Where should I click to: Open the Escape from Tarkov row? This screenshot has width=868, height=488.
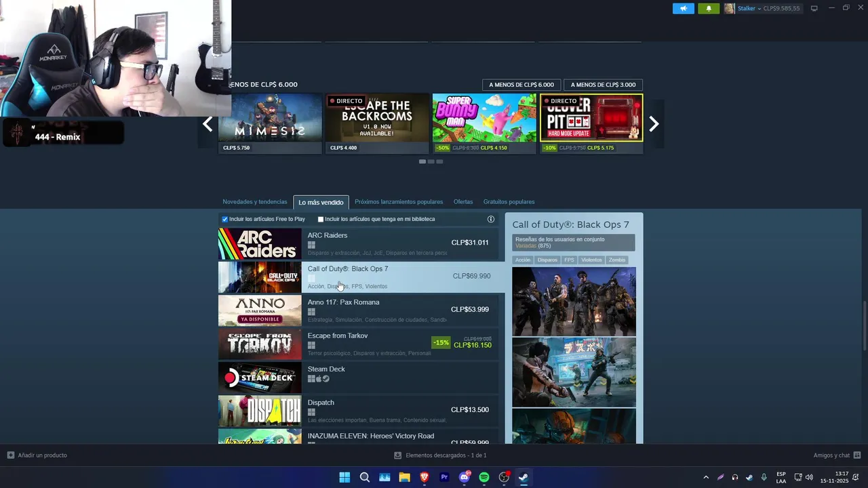[358, 344]
